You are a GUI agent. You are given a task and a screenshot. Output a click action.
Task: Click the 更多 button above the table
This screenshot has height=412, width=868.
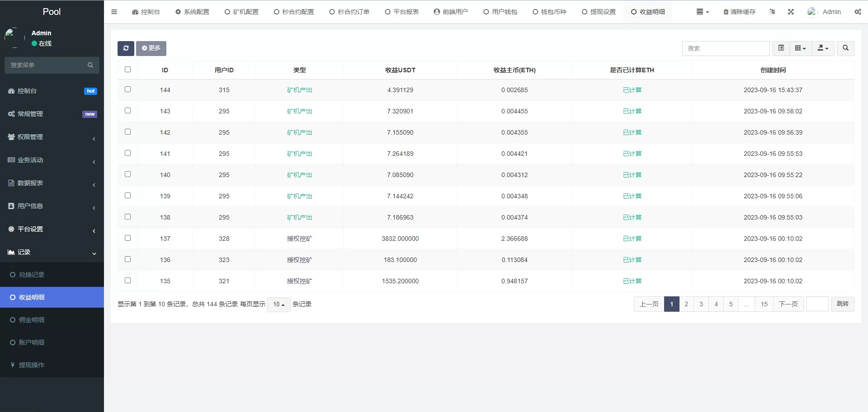[x=151, y=48]
